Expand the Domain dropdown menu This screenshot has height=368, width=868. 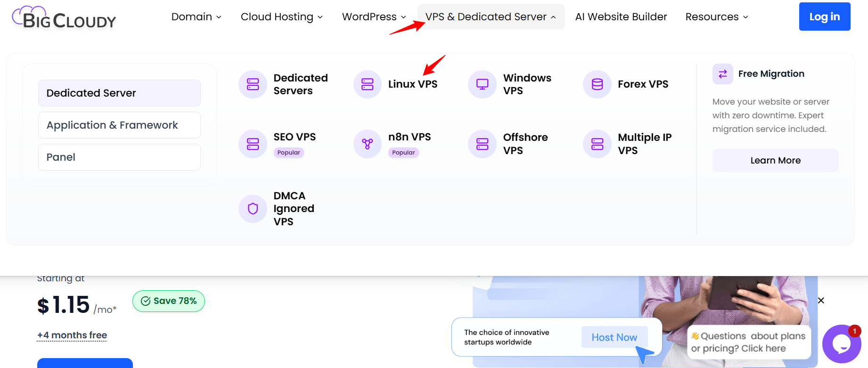(197, 17)
